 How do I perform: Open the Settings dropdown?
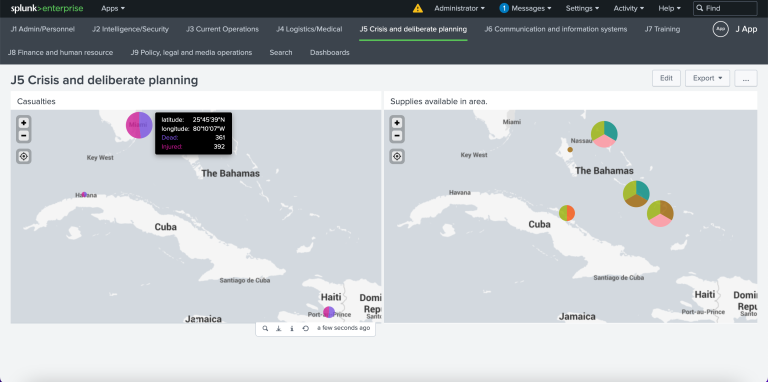[582, 8]
